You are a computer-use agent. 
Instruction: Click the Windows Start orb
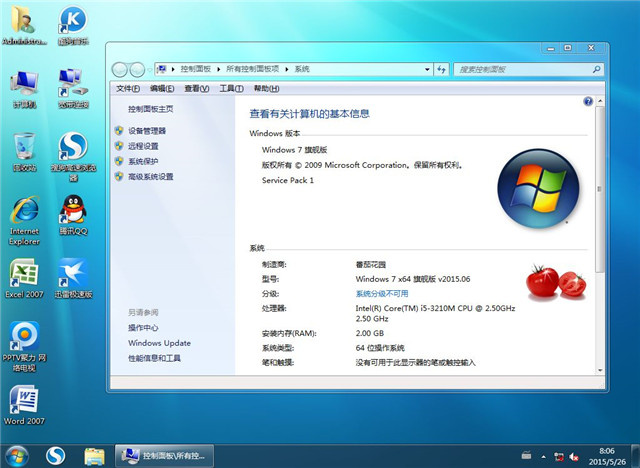(x=16, y=456)
